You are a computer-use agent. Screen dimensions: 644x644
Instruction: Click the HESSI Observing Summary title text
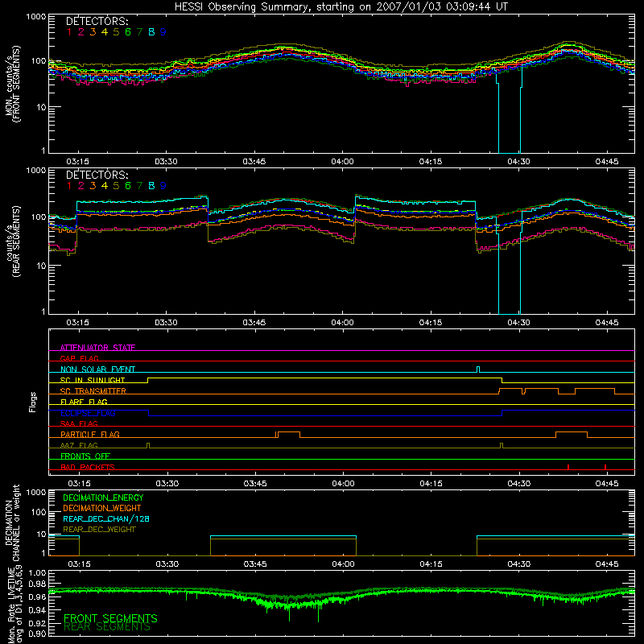(x=341, y=7)
